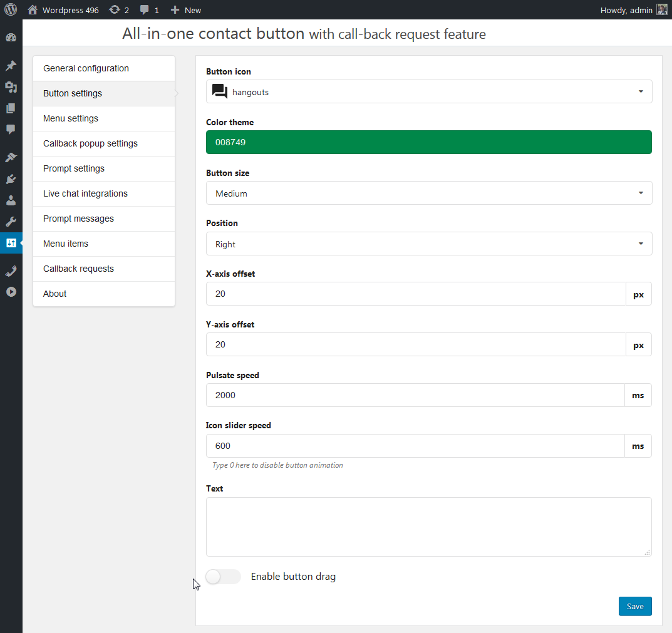The width and height of the screenshot is (672, 633).
Task: Open Posts via the pushpin icon
Action: (x=11, y=66)
